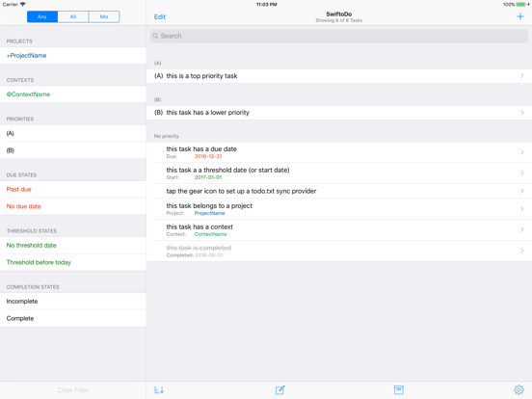The height and width of the screenshot is (399, 532).
Task: Open chevron for threshold date task
Action: 522,173
